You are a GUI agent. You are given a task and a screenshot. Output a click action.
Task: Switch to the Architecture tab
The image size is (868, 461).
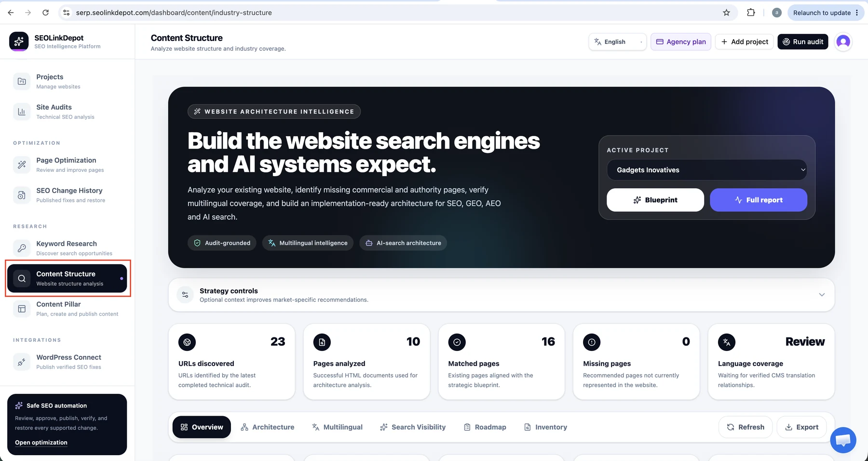point(268,427)
